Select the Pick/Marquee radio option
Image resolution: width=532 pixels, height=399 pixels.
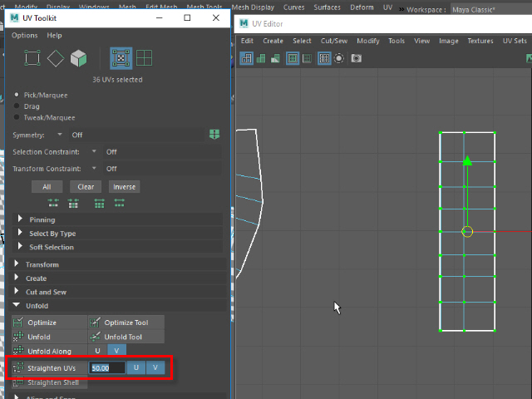tap(17, 95)
